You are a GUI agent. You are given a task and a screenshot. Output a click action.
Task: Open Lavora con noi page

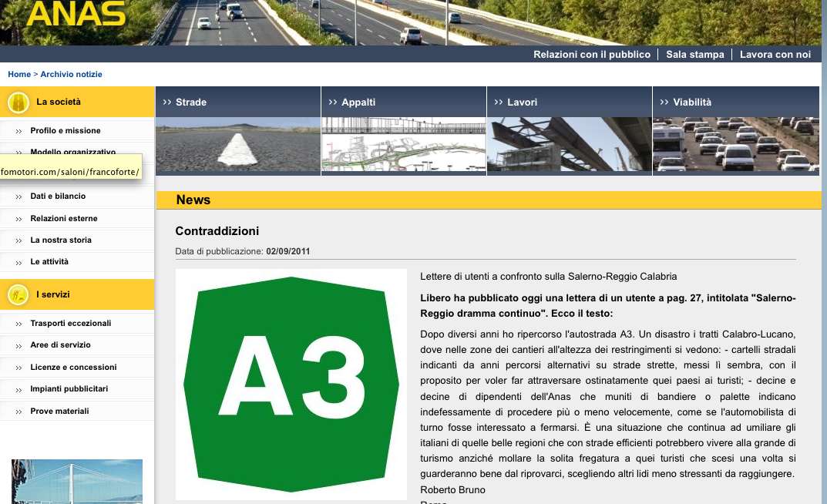(x=775, y=54)
